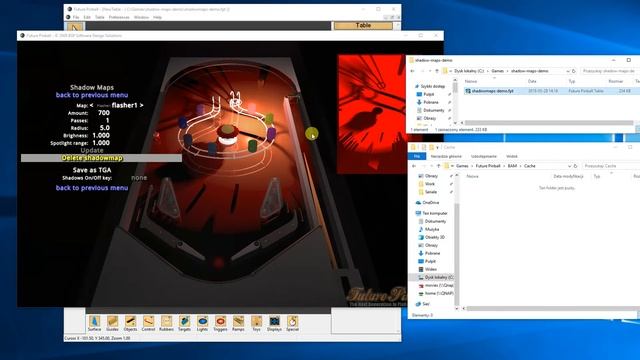Viewport: 640px width, 360px height.
Task: Click right arrow after flasher1 map
Action: pyautogui.click(x=141, y=105)
